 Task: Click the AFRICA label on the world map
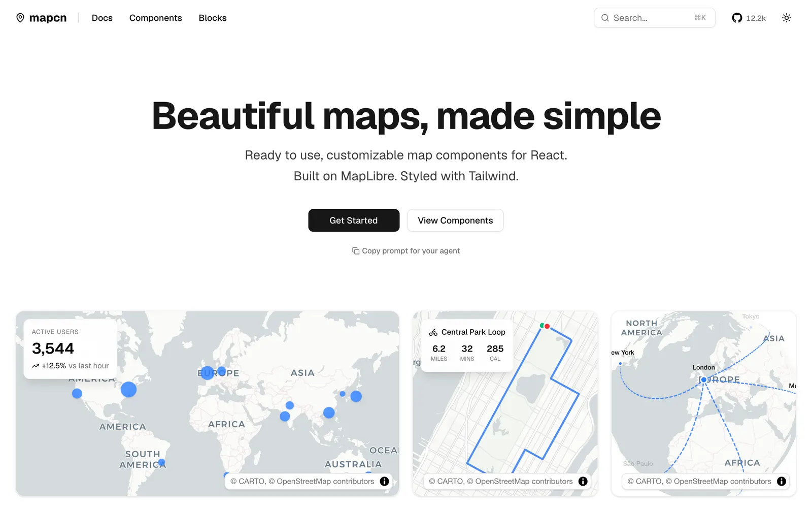click(x=227, y=424)
